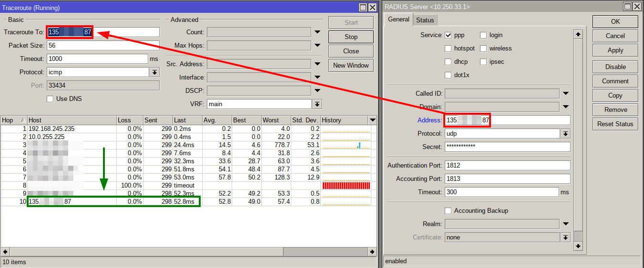644x268 pixels.
Task: Click OK in RADIUS Server window
Action: 615,21
